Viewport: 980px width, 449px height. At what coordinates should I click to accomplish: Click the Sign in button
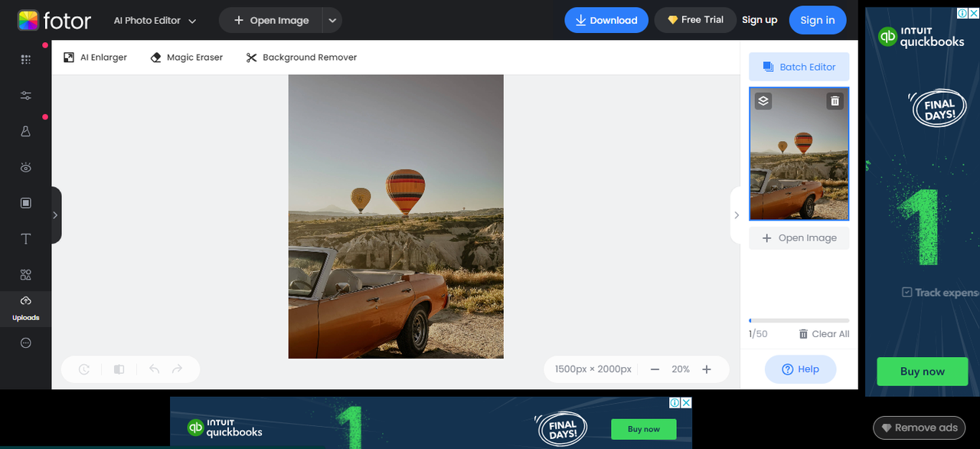pos(818,20)
